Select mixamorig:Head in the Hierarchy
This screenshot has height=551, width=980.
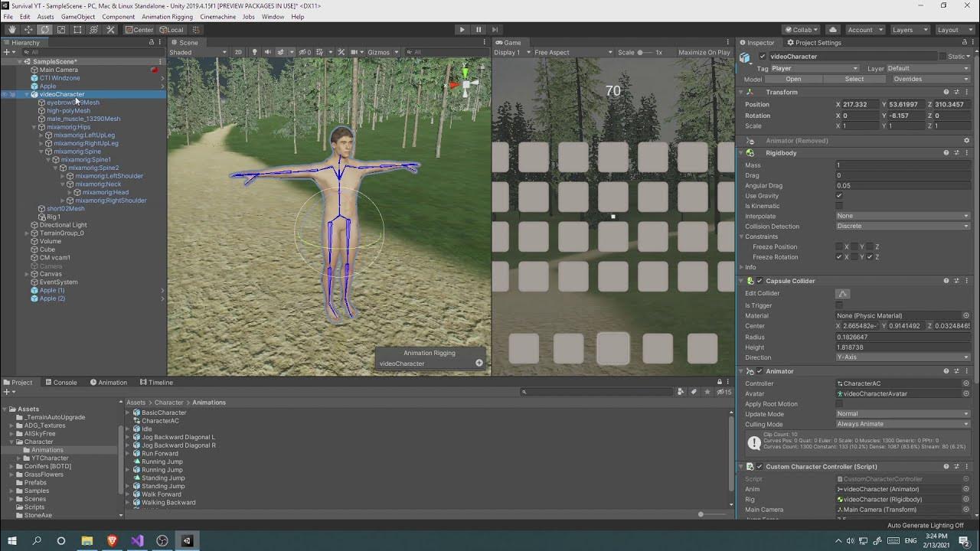point(106,192)
